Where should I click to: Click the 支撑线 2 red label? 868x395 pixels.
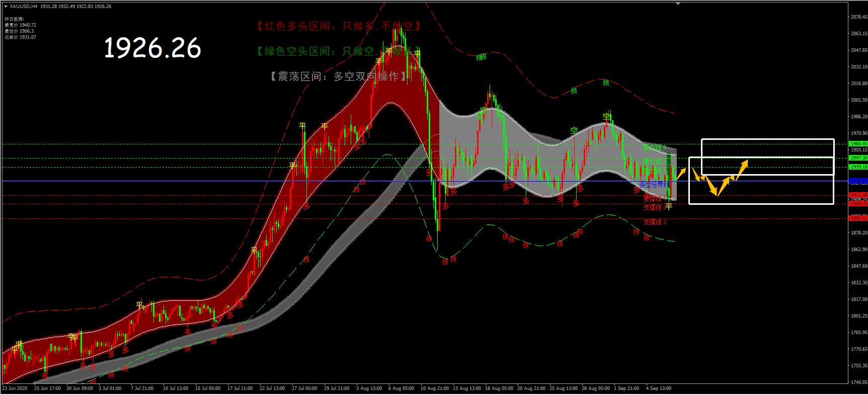(x=655, y=207)
